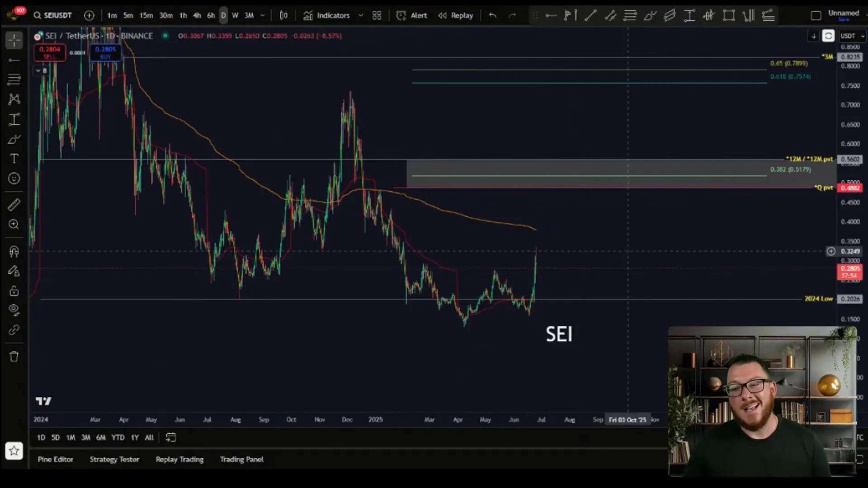Select the zoom in magnifier tool
This screenshot has height=488, width=868.
click(x=14, y=225)
